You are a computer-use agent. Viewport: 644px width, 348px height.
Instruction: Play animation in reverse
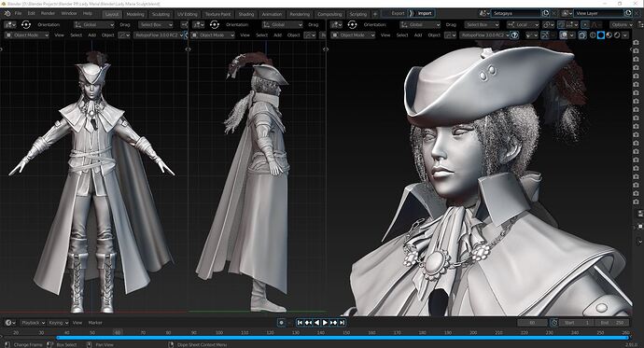[x=316, y=323]
